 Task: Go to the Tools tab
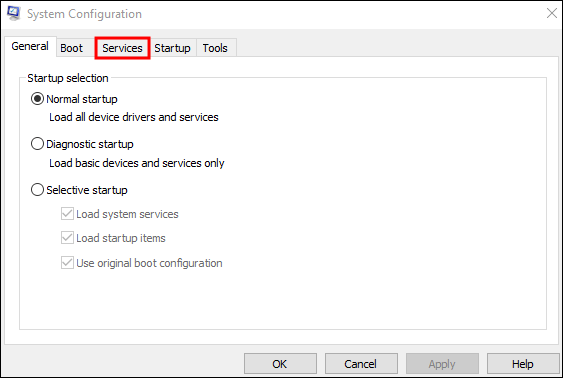tap(215, 48)
